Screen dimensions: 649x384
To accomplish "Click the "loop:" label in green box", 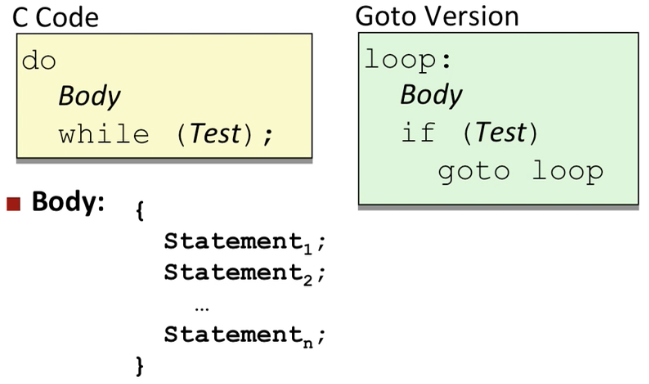I will tap(408, 60).
